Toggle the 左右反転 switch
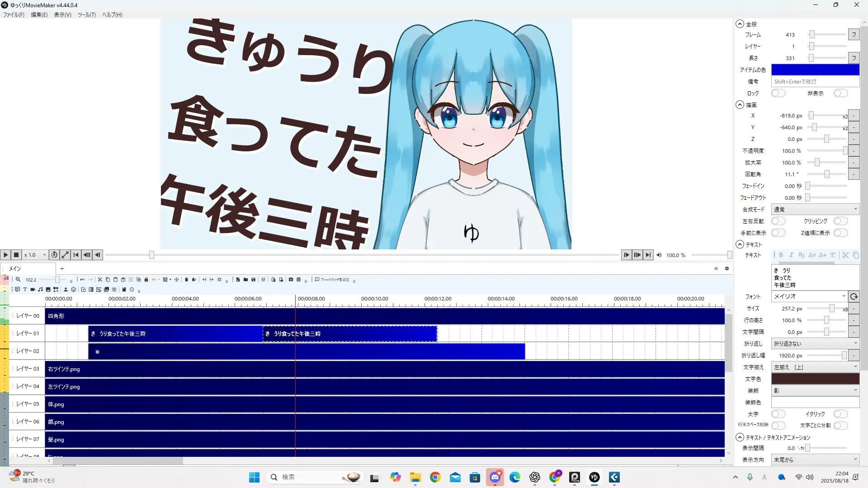Viewport: 868px width, 488px height. [x=778, y=221]
